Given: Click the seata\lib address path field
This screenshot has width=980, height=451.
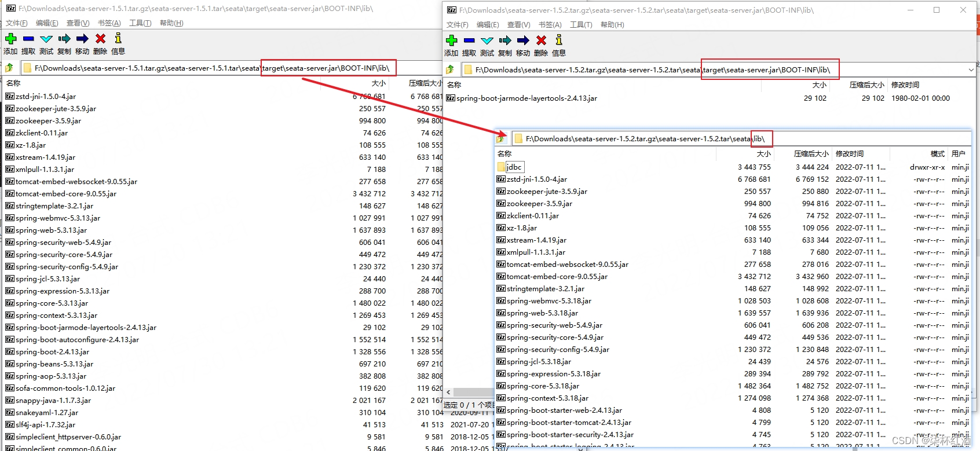Looking at the screenshot, I should tap(741, 139).
